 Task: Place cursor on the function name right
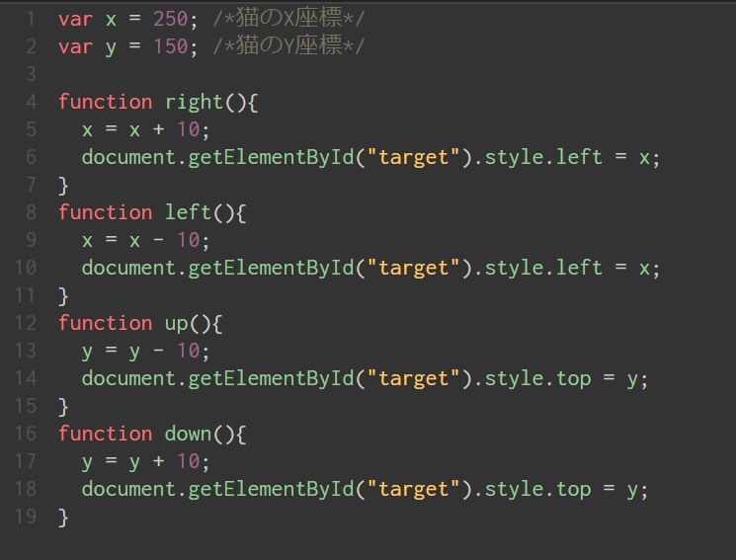(194, 102)
